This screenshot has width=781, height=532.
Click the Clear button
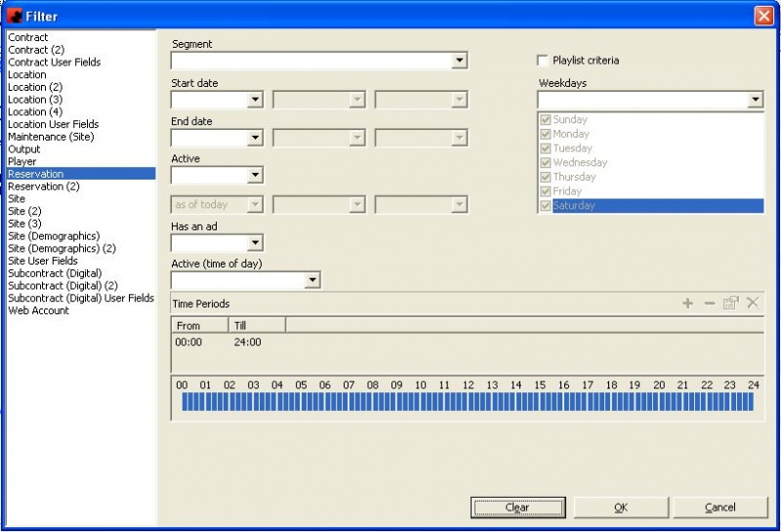pyautogui.click(x=517, y=508)
